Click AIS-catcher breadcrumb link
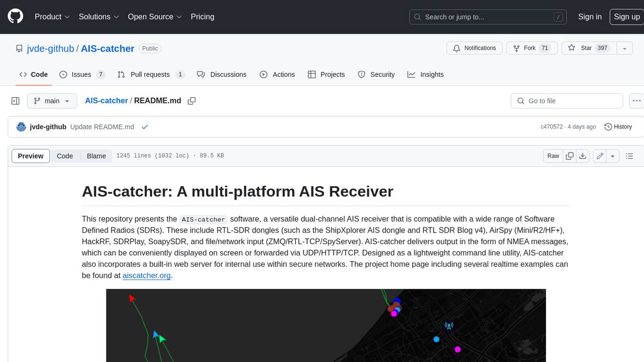 tap(106, 100)
